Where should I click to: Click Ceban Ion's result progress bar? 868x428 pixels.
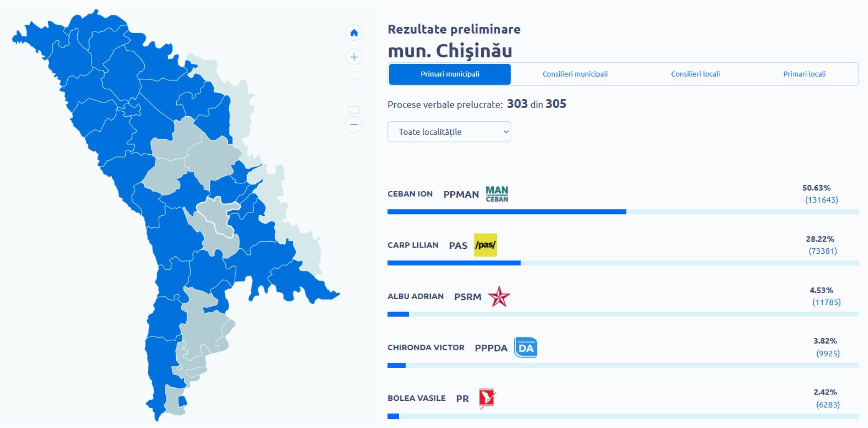tap(506, 212)
